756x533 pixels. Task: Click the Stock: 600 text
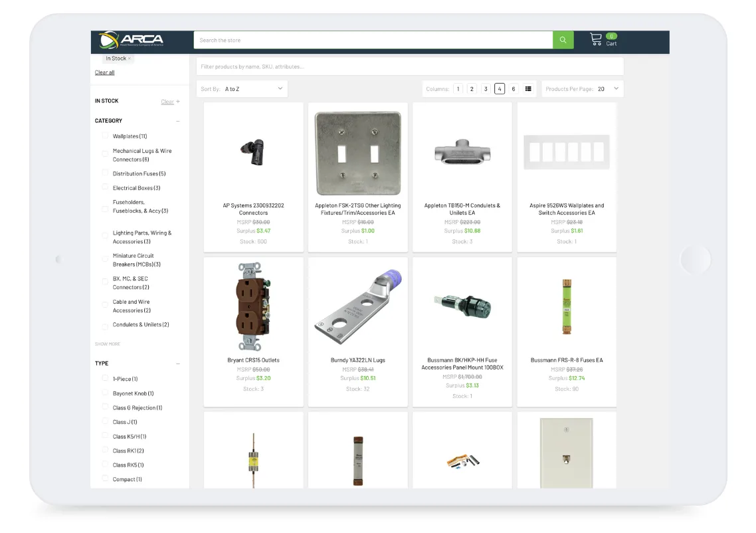254,242
